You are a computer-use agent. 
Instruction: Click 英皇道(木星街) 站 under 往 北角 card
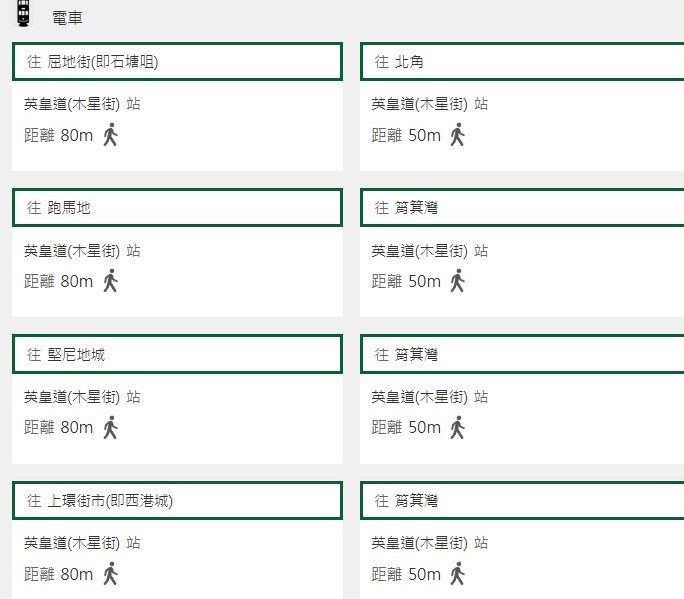[x=430, y=104]
